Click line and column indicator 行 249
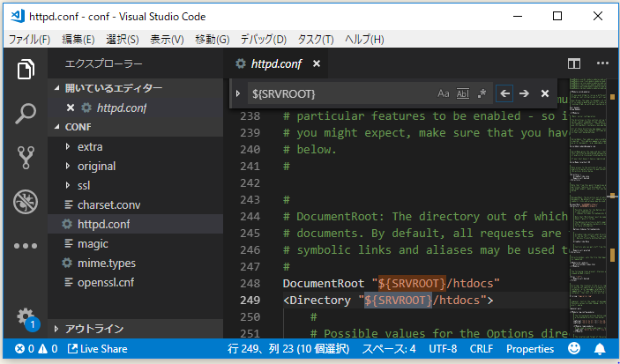The height and width of the screenshot is (364, 620). click(288, 349)
